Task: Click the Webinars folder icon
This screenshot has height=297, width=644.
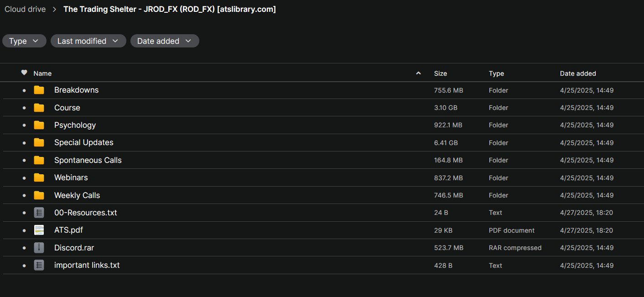Action: click(39, 177)
